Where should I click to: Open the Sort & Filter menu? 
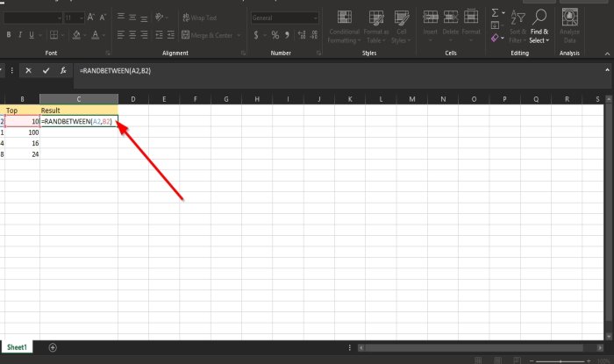click(x=518, y=26)
